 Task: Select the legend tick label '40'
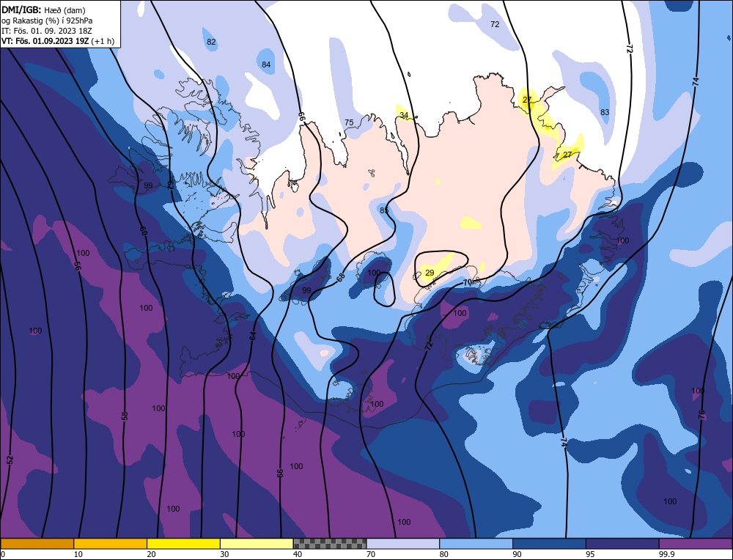[x=298, y=554]
